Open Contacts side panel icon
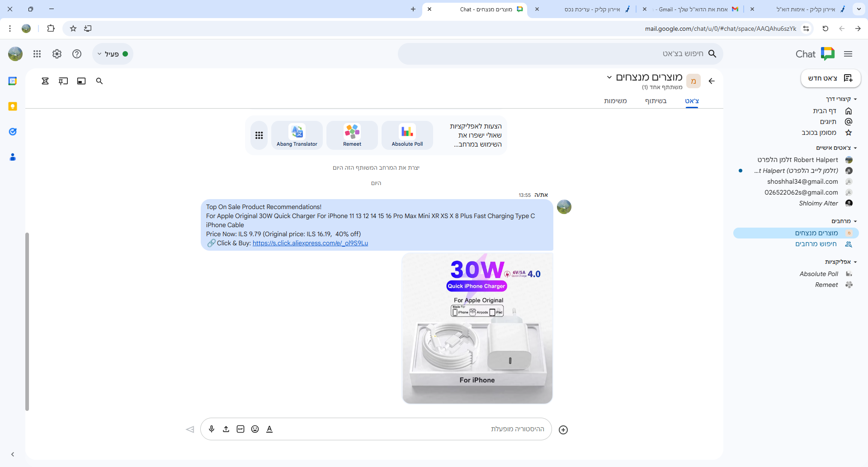The height and width of the screenshot is (467, 868). click(13, 157)
